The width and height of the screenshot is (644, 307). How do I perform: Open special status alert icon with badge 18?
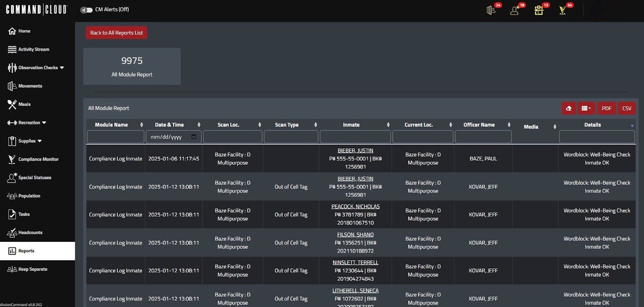point(515,10)
